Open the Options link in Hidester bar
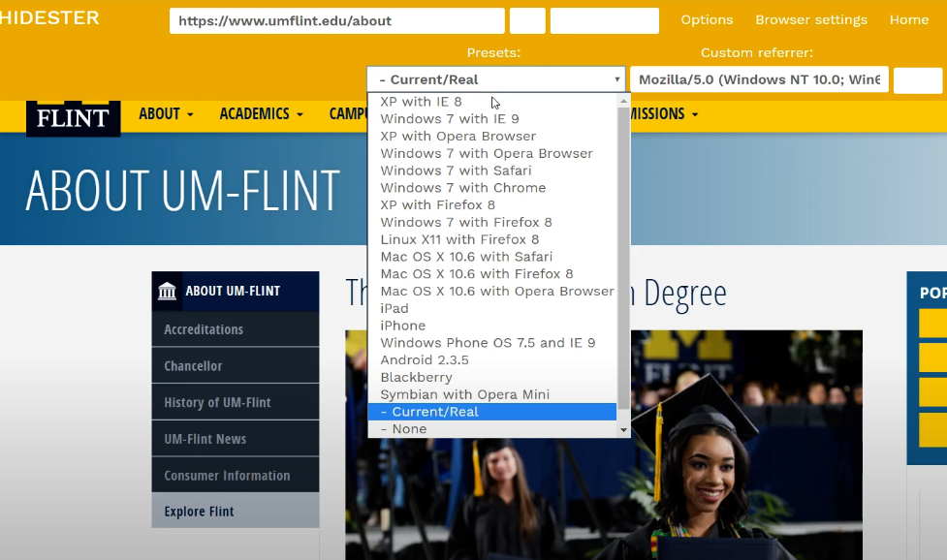This screenshot has height=560, width=947. (707, 20)
